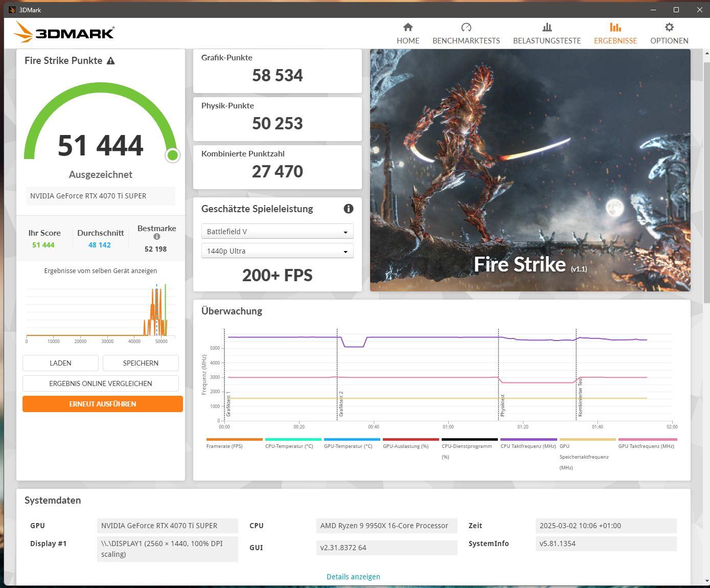710x588 pixels.
Task: Click the ERNEUT AUSFÜHREN button
Action: point(103,404)
